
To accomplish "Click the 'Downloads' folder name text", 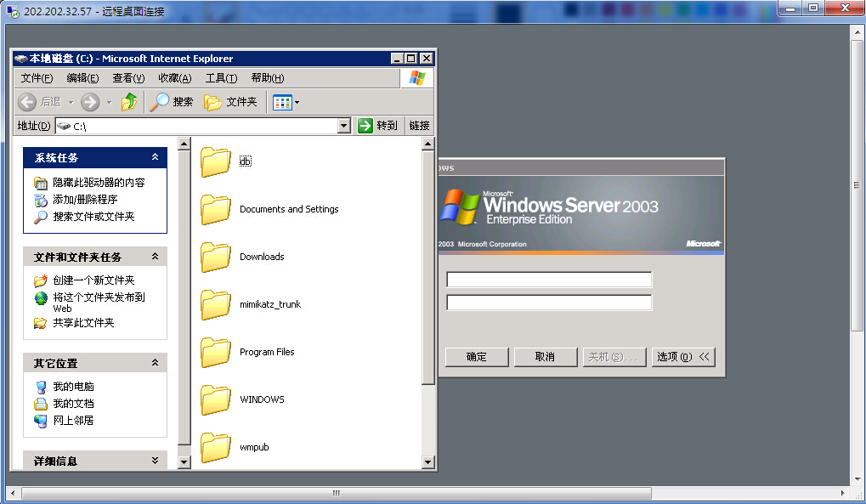I will coord(262,257).
